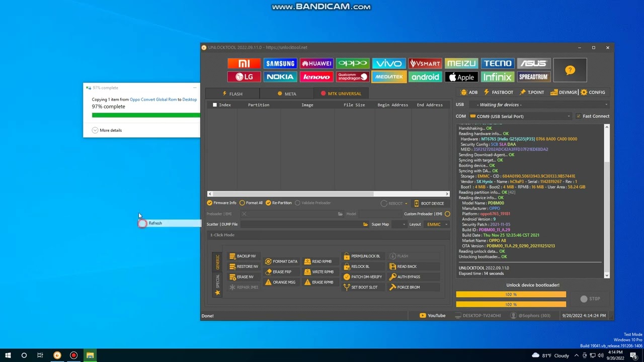Image resolution: width=644 pixels, height=362 pixels.
Task: Open the CONFIG settings
Action: (593, 93)
